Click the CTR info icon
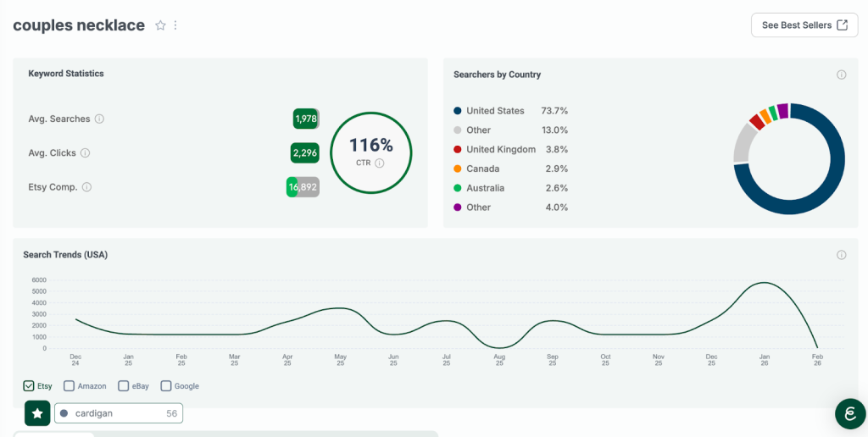 click(380, 163)
